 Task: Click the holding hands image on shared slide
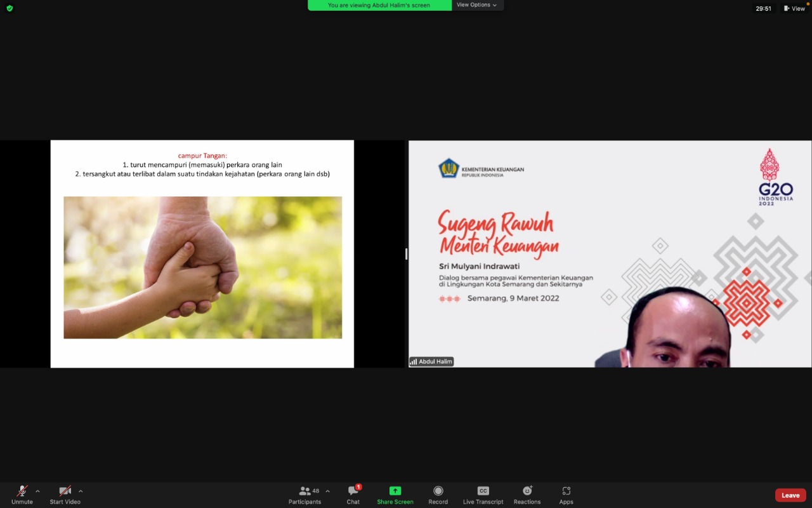202,267
